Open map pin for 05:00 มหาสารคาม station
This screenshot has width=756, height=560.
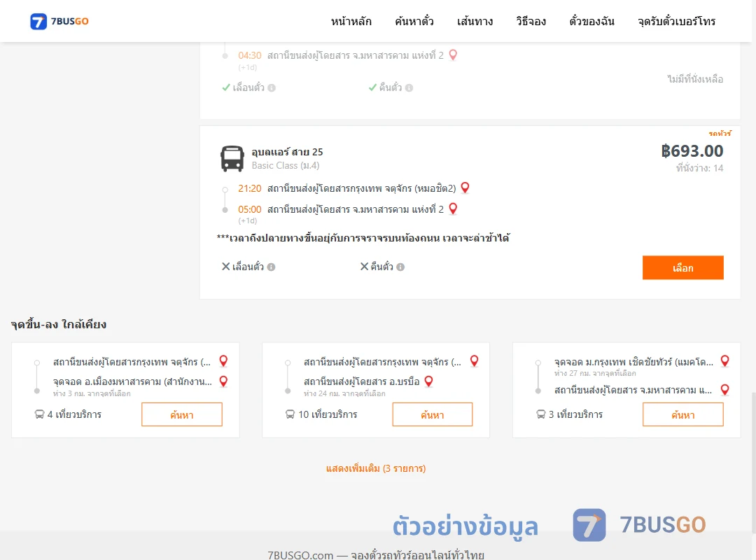coord(453,209)
